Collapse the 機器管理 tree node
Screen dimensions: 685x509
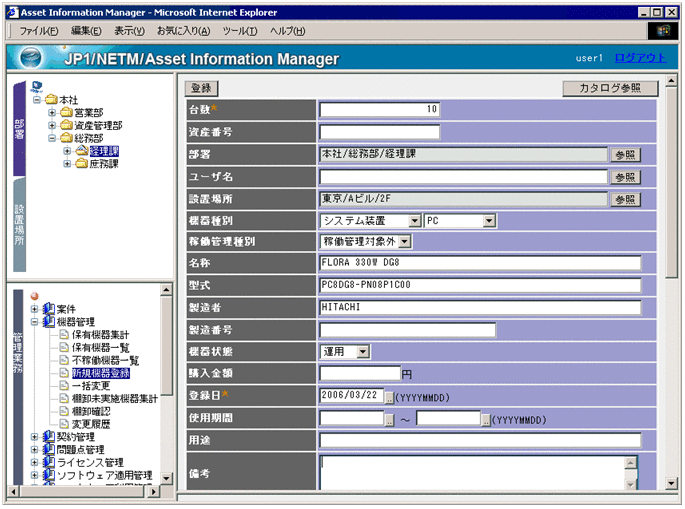pyautogui.click(x=34, y=322)
